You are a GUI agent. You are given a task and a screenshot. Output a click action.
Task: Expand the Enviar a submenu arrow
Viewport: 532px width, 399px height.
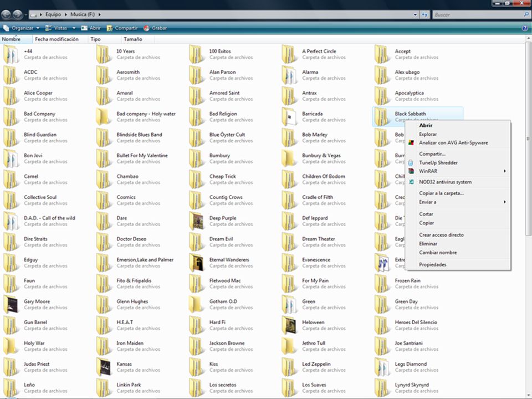coord(504,202)
